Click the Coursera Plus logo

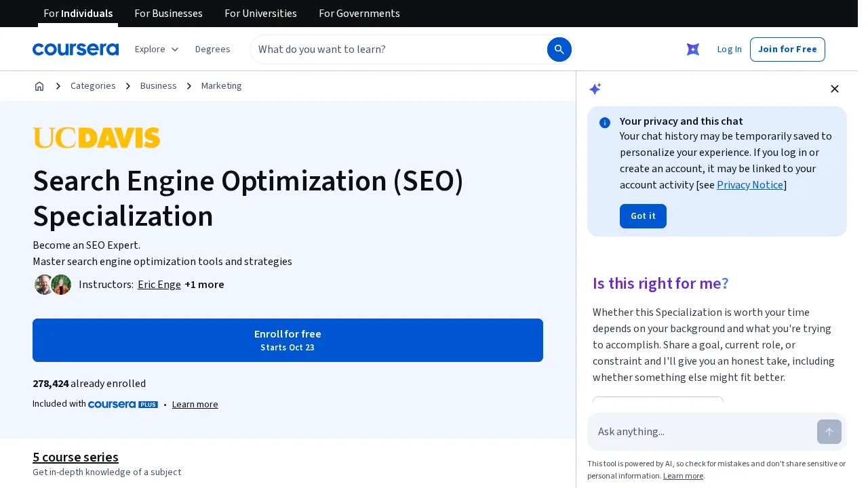coord(123,405)
